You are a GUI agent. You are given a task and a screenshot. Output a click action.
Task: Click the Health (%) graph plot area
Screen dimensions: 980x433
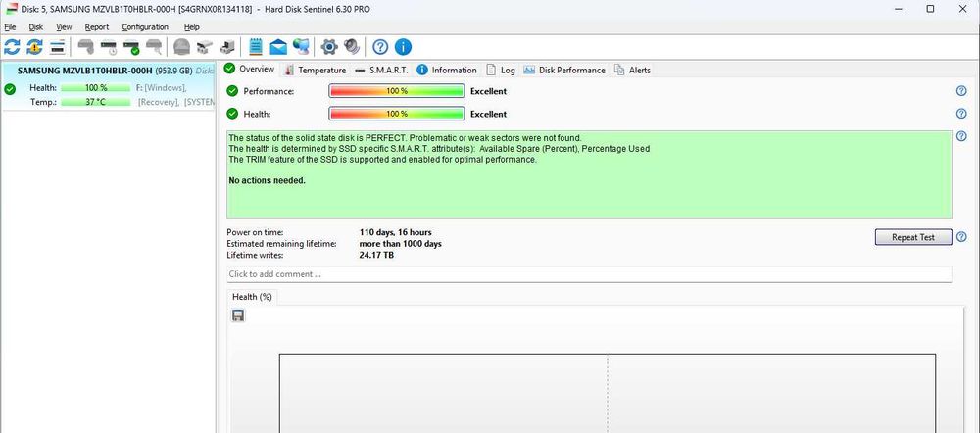point(607,393)
